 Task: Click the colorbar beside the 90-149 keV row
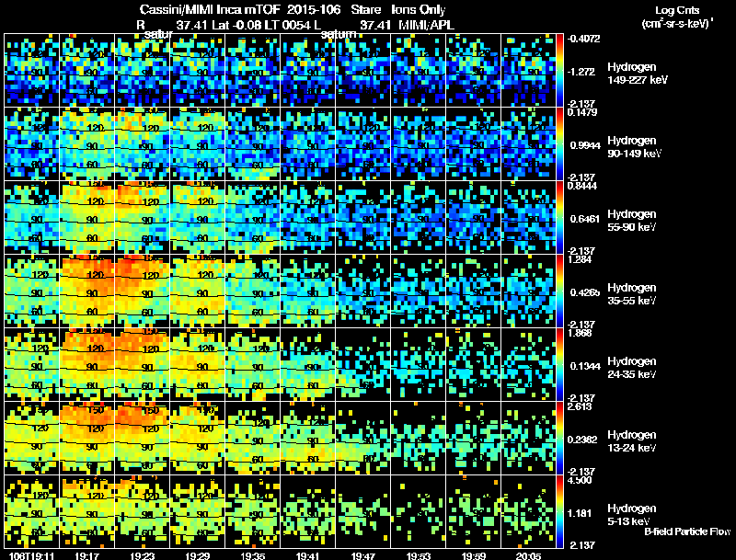[559, 144]
